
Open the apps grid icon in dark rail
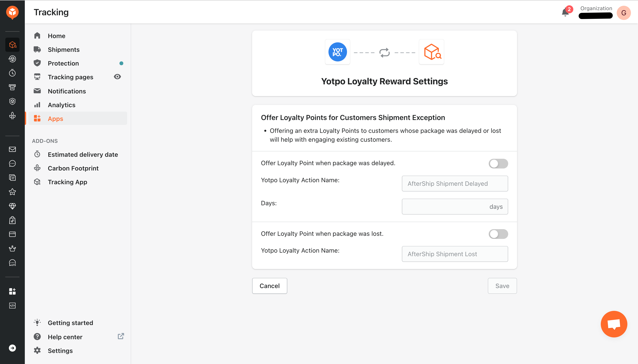12,291
